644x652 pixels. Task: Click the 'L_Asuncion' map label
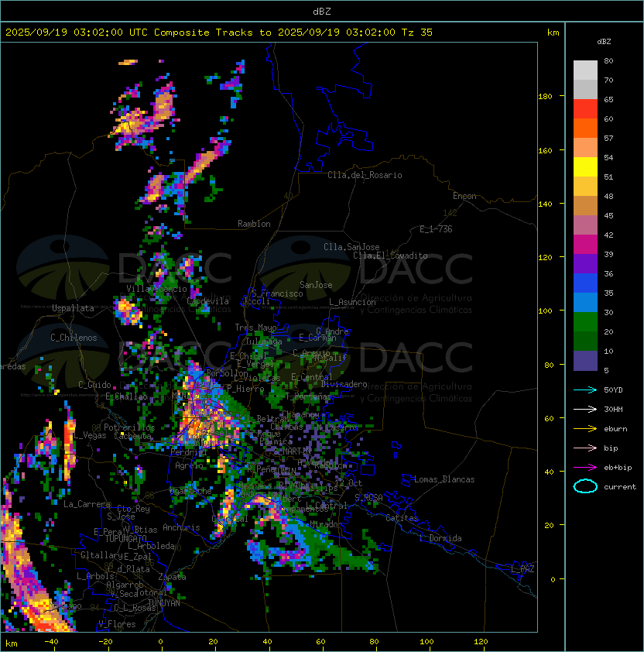pos(352,302)
